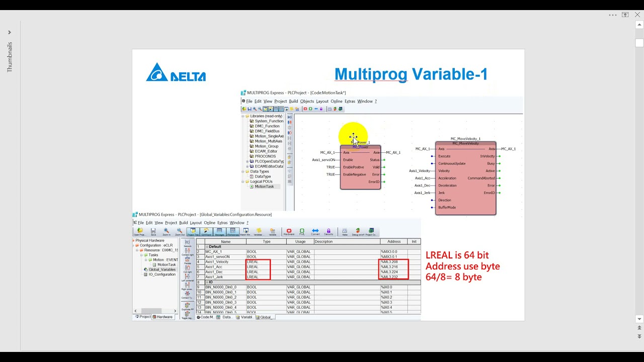Go to next slide with double-down arrow
644x362 pixels.
(639, 336)
